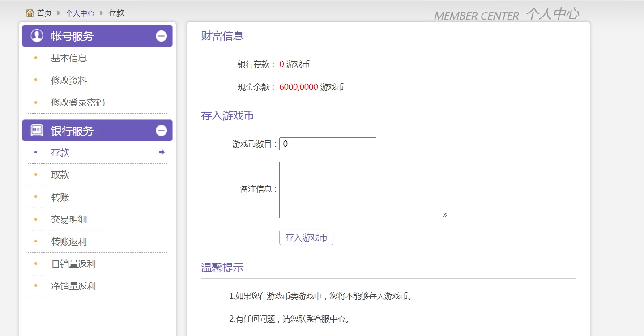Image resolution: width=644 pixels, height=336 pixels.
Task: Click the 首页 breadcrumb link
Action: 44,13
